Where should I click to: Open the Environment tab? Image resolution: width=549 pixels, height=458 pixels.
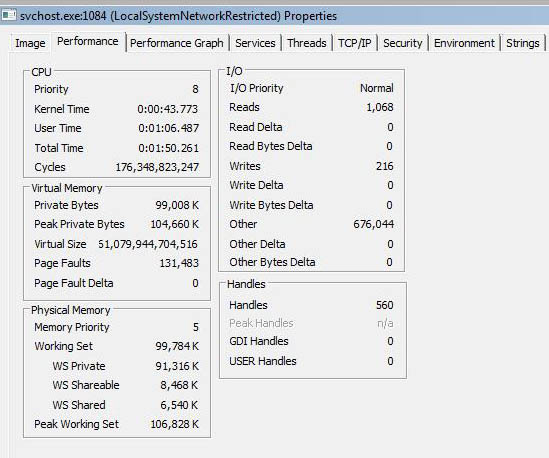pos(464,43)
